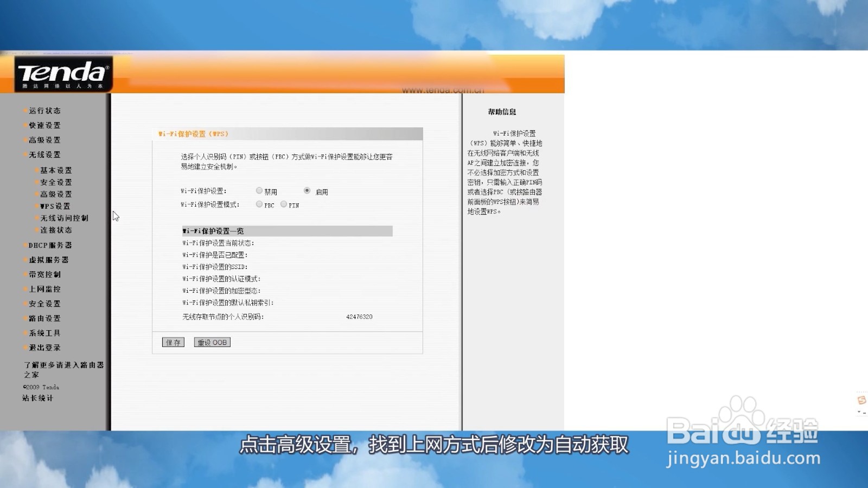Click the 重设OOB button

point(212,342)
